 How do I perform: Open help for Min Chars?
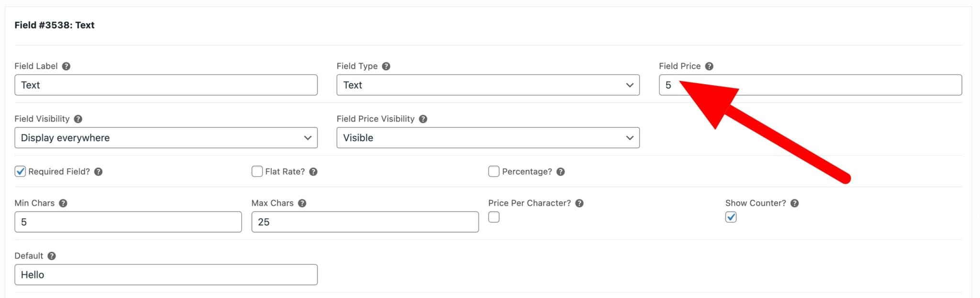[63, 203]
